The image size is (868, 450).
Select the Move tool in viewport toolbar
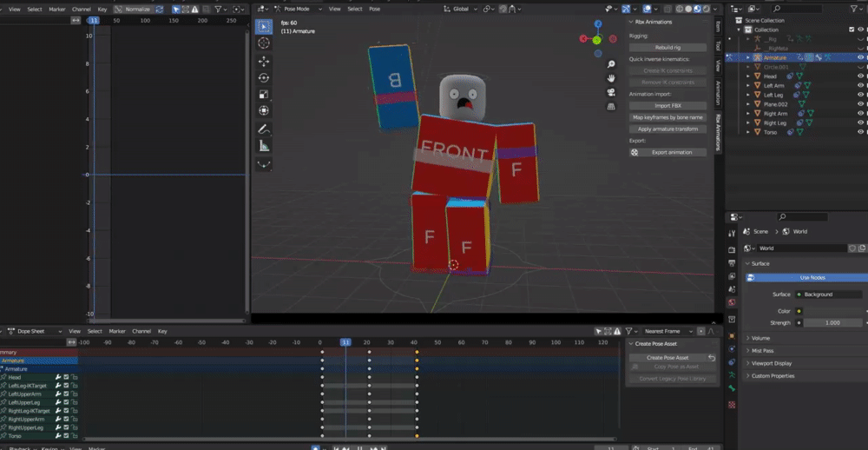(x=264, y=62)
